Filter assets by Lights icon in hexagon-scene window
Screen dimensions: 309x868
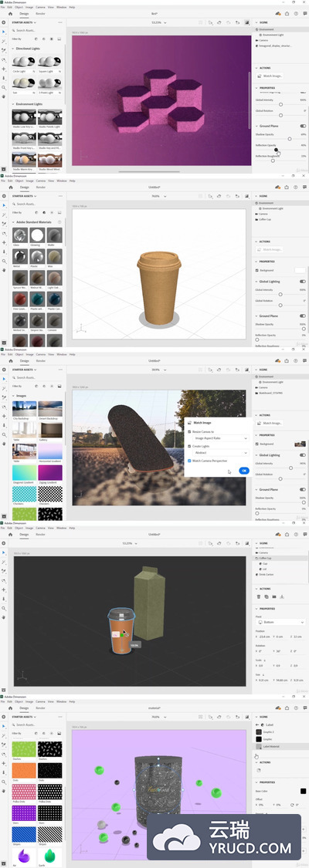tap(52, 39)
